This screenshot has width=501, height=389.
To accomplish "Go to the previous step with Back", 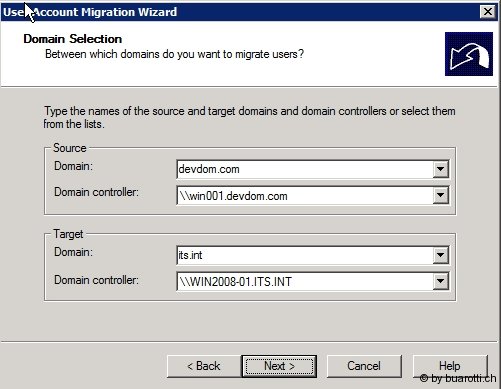I will [204, 366].
